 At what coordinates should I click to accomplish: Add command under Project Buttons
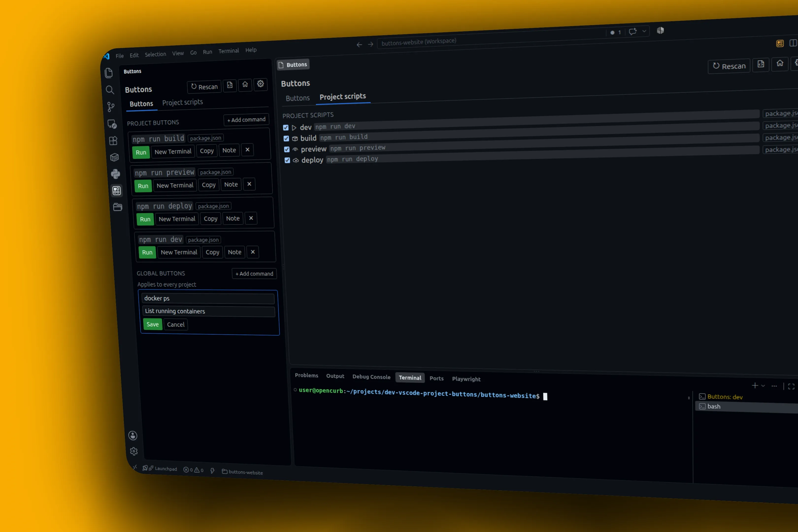[246, 119]
